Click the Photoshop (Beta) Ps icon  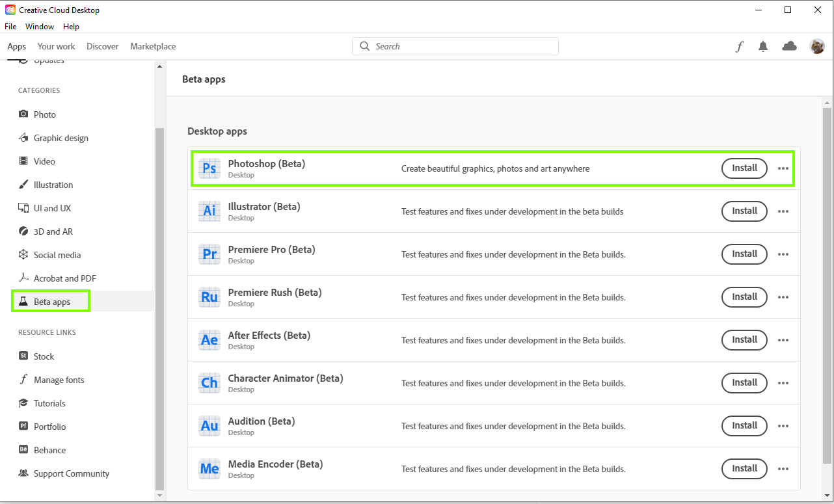click(x=209, y=168)
